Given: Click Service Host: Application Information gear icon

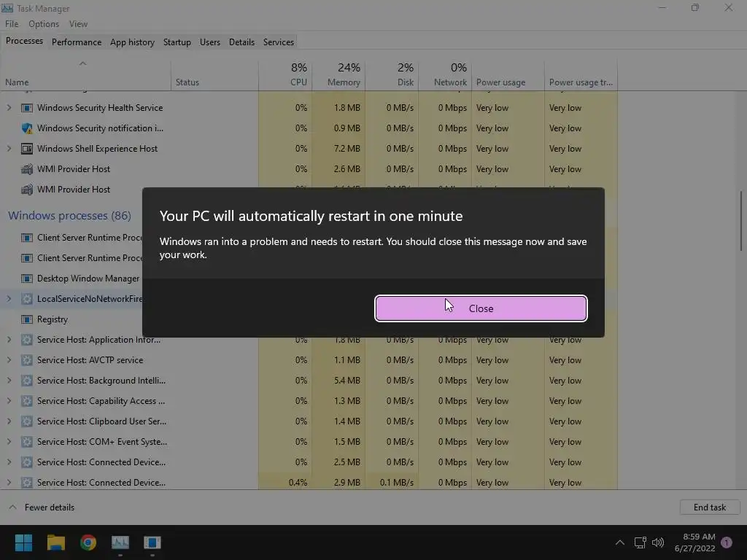Looking at the screenshot, I should coord(27,340).
